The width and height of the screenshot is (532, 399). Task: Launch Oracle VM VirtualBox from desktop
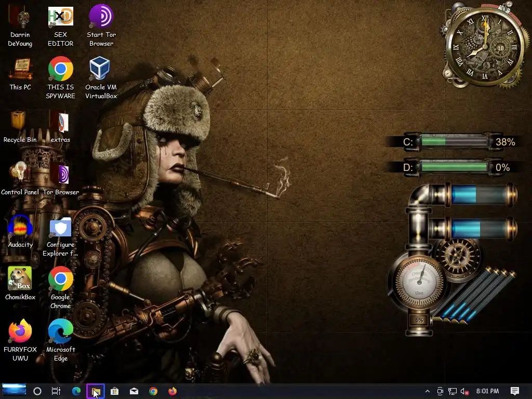pos(101,78)
